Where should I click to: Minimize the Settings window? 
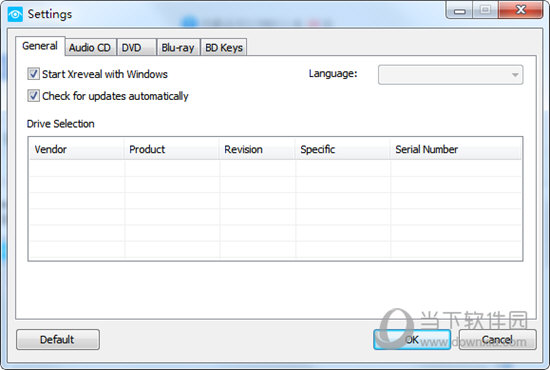[460, 11]
